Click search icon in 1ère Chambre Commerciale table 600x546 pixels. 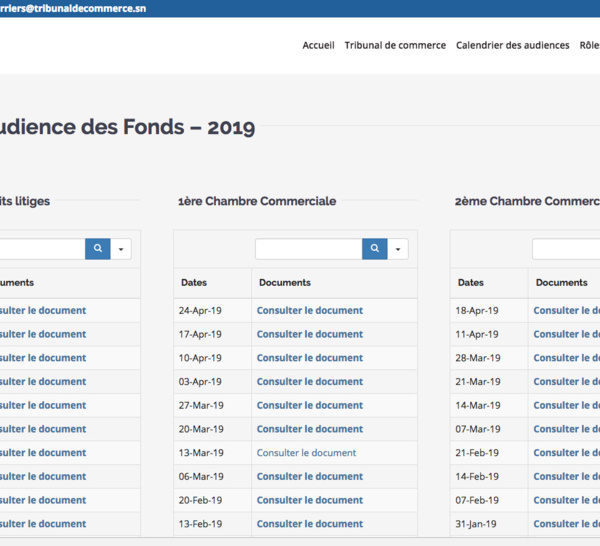point(375,249)
